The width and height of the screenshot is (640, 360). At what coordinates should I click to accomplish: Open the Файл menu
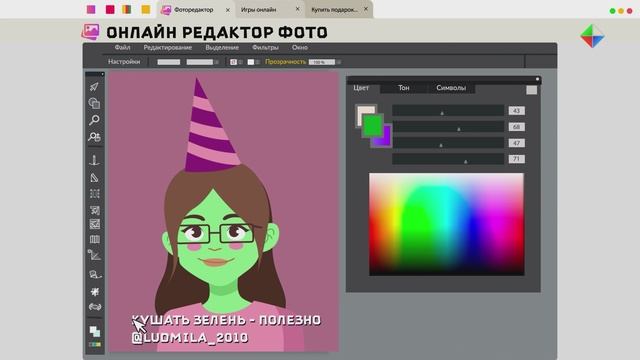tap(122, 47)
